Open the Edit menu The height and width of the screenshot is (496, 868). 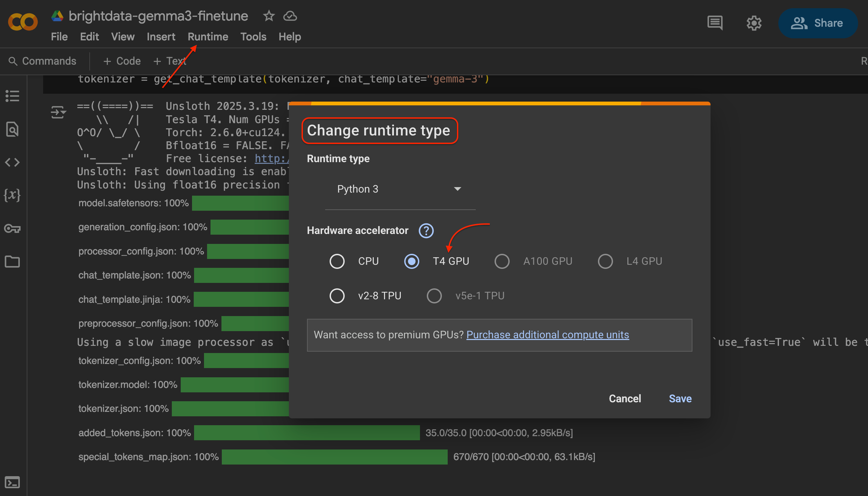point(89,37)
